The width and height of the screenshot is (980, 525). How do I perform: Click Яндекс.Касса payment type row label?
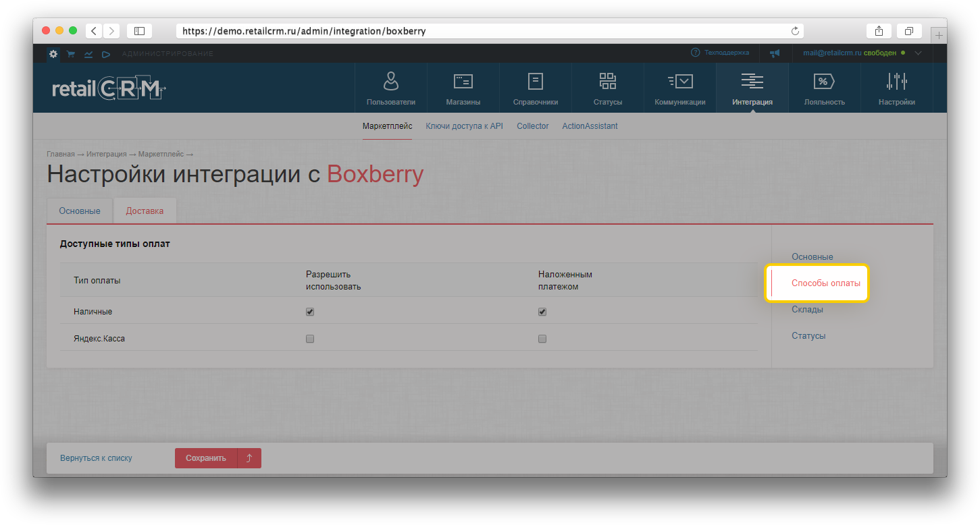99,339
